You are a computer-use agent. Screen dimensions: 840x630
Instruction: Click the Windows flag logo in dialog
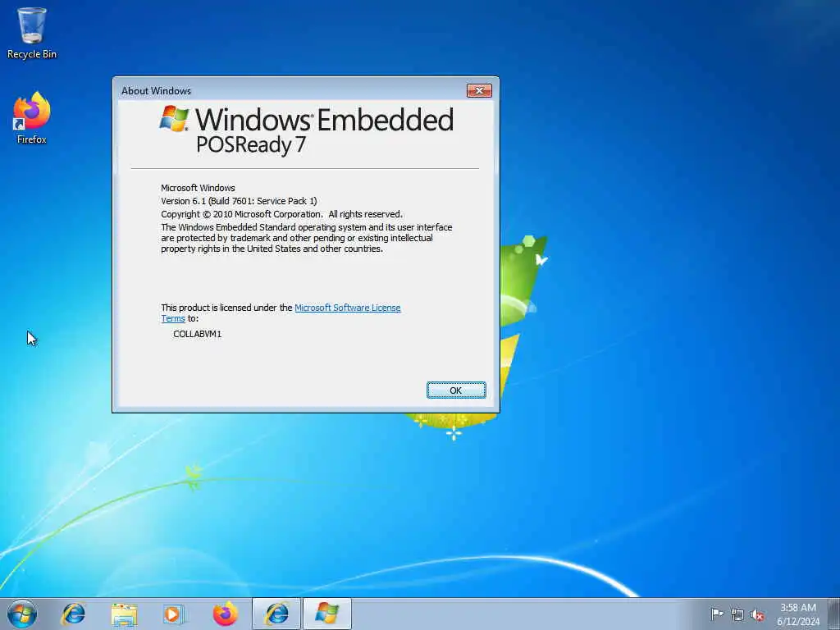pyautogui.click(x=174, y=118)
